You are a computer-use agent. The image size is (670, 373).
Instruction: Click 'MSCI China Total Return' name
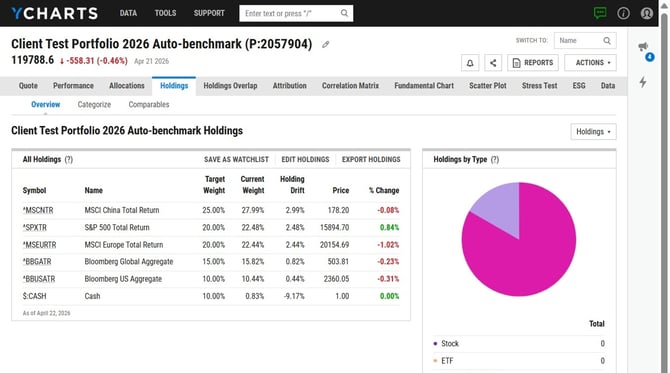coord(122,210)
